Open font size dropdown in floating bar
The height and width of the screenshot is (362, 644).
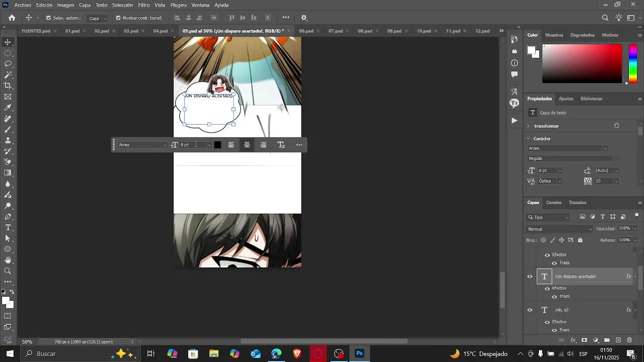click(x=209, y=145)
